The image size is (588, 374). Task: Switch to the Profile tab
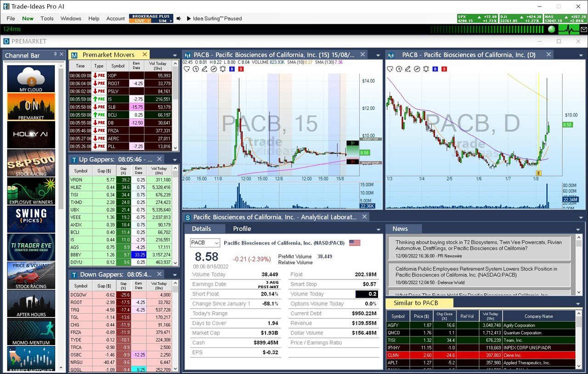tap(242, 229)
